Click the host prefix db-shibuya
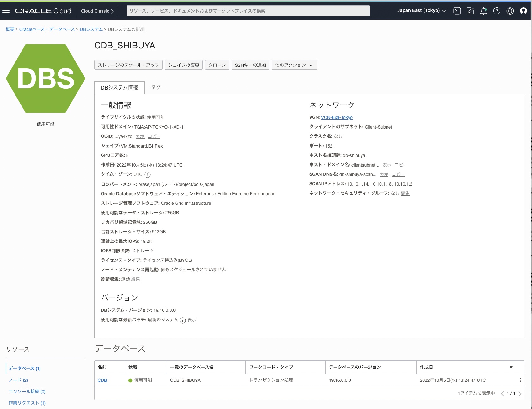The width and height of the screenshot is (532, 409). [354, 155]
